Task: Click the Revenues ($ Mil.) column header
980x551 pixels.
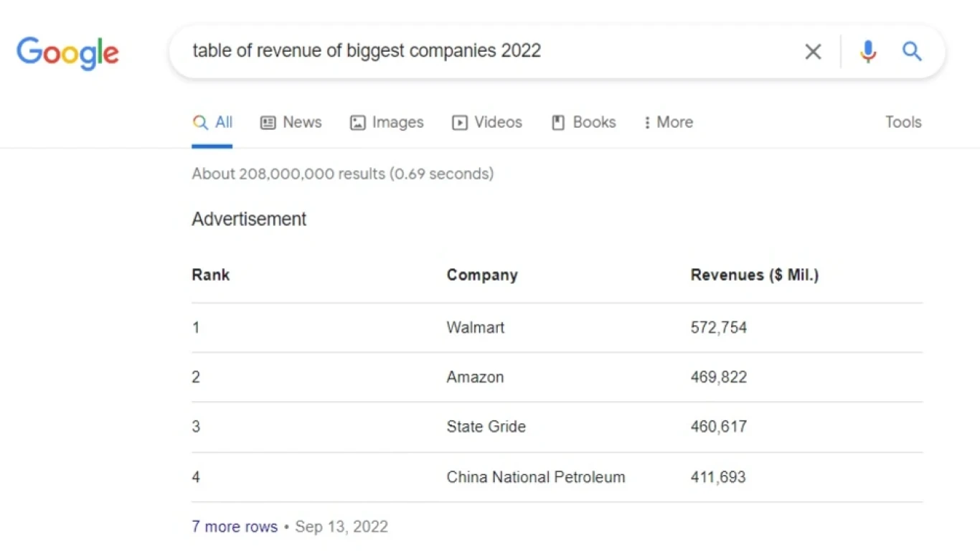Action: pyautogui.click(x=755, y=275)
